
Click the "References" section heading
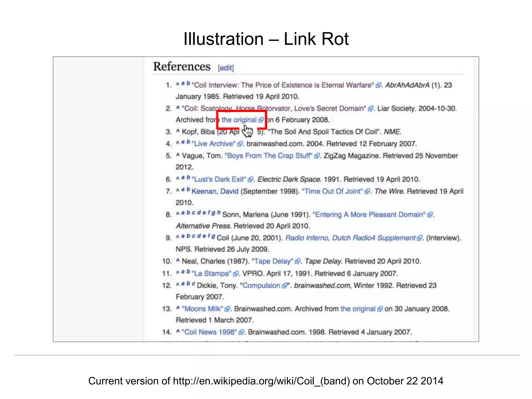pos(182,66)
